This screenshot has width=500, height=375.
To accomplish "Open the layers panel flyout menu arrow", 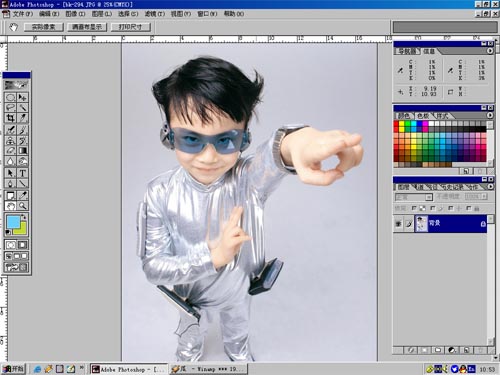I will [x=490, y=187].
